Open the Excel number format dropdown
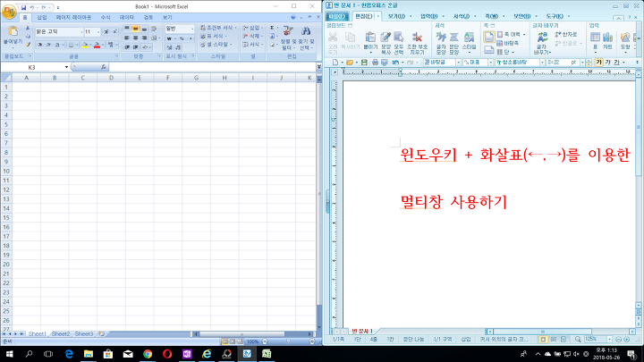644x362 pixels. [x=192, y=29]
